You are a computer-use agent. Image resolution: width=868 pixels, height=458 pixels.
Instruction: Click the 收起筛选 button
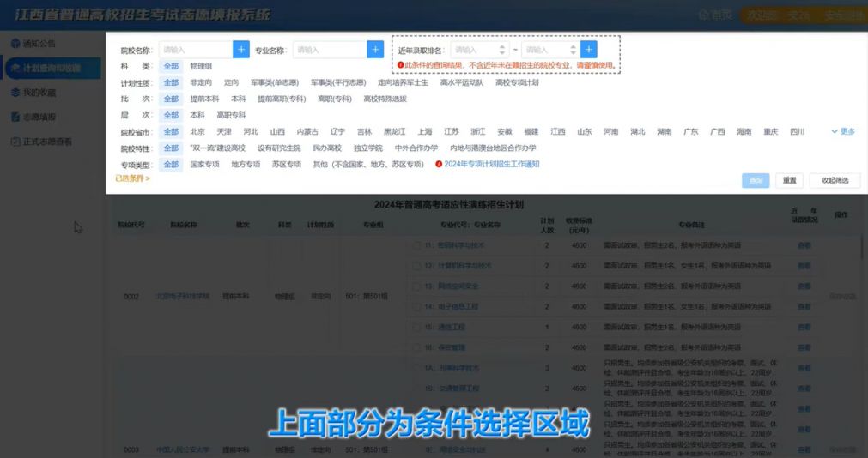tap(835, 180)
